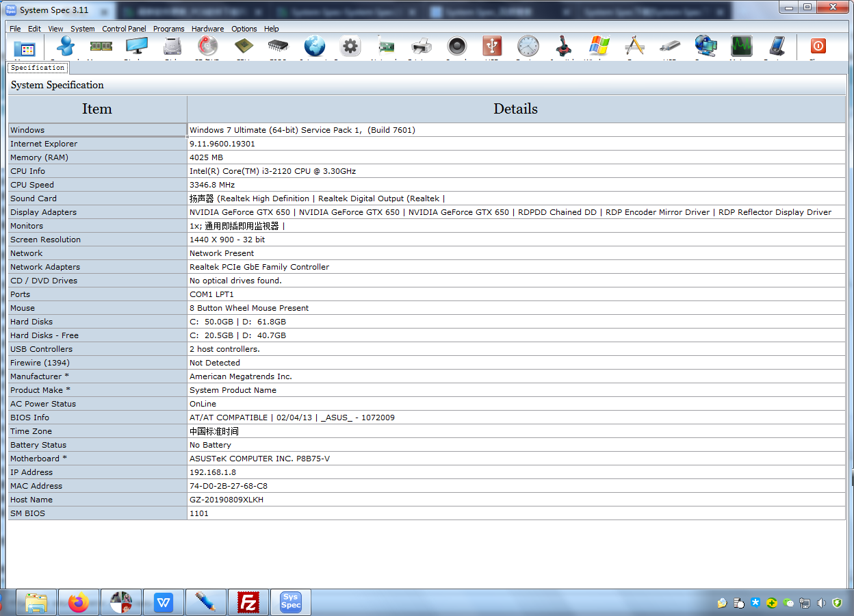854x616 pixels.
Task: Open the USB devices toolbar icon
Action: pos(492,46)
